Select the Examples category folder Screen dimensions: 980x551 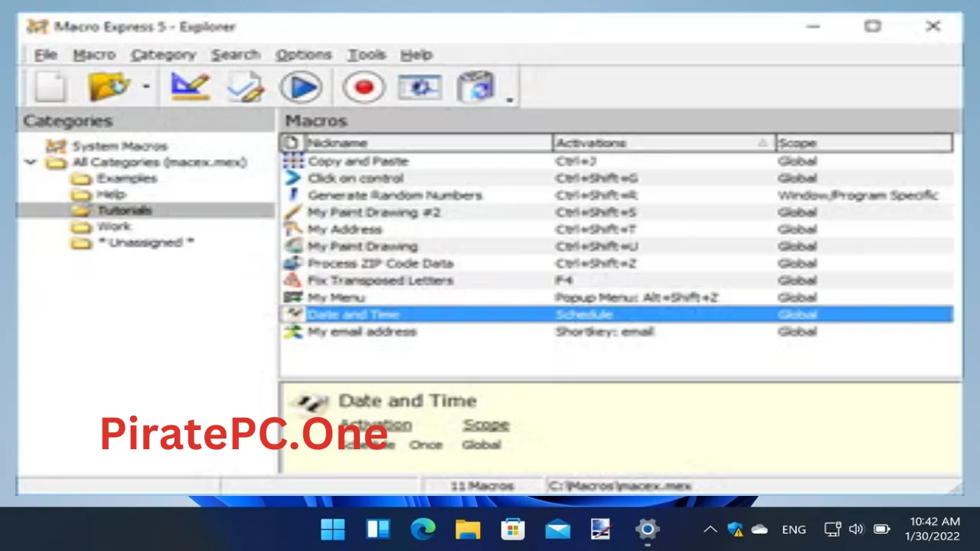(126, 178)
